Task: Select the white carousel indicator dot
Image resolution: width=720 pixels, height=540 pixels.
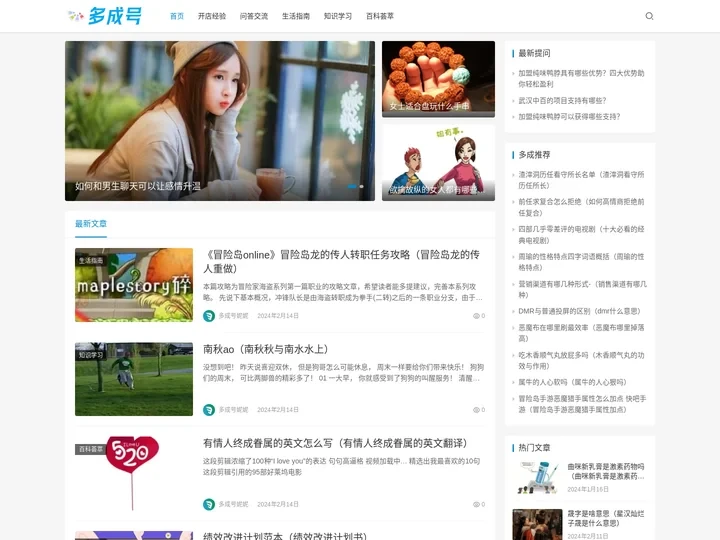Action: [362, 186]
